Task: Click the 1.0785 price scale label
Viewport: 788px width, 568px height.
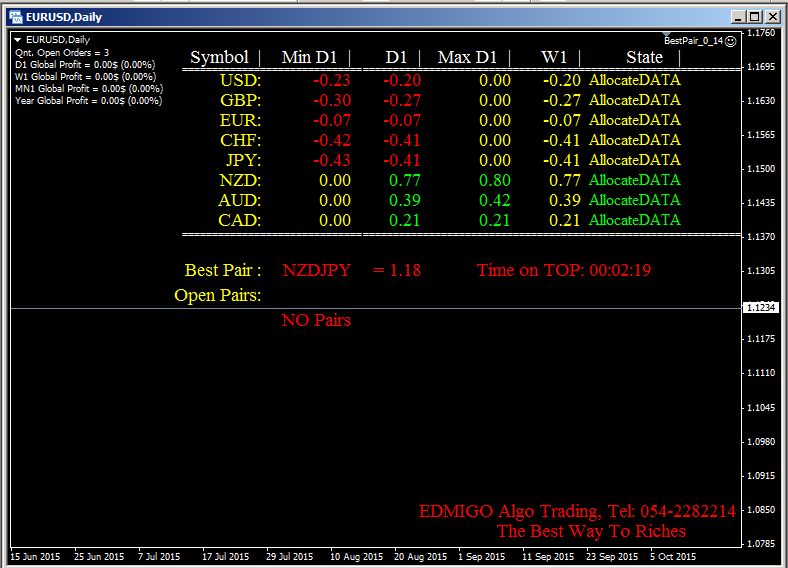Action: click(x=761, y=543)
